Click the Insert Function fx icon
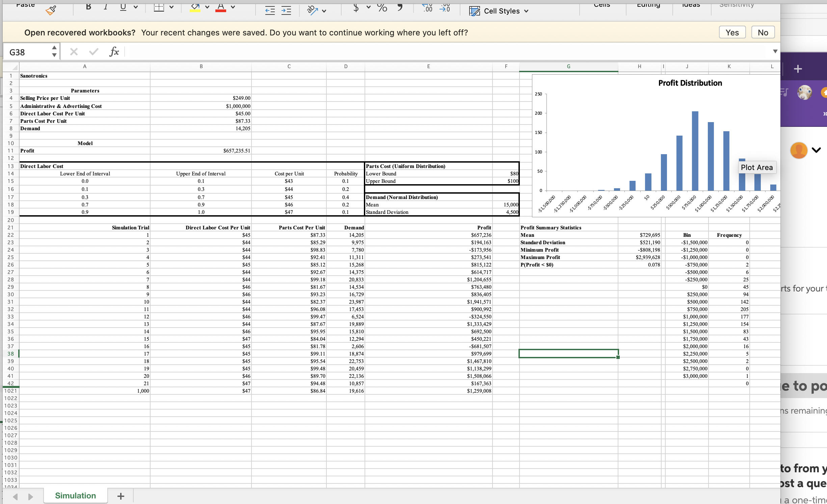 (114, 52)
